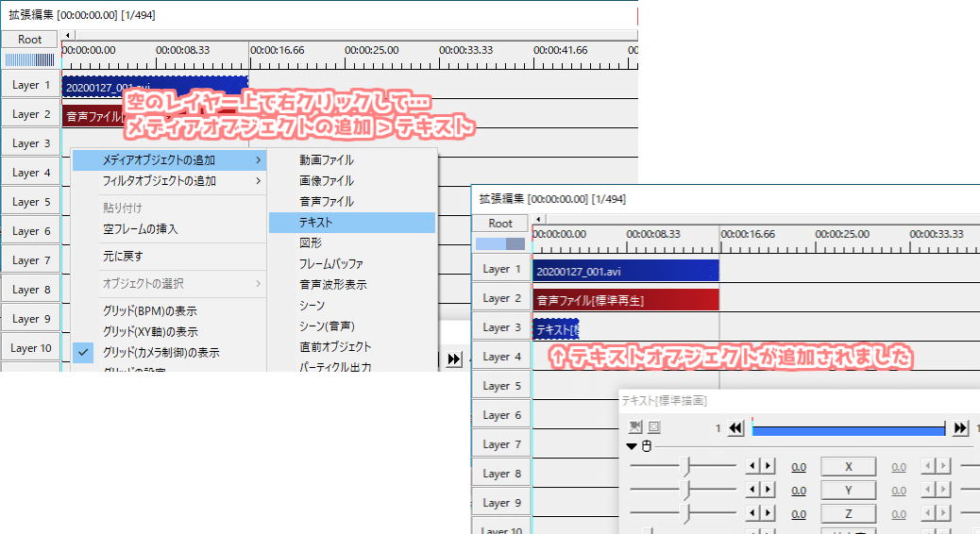Jump to object end frame in text dialog
The width and height of the screenshot is (980, 534).
tap(960, 428)
